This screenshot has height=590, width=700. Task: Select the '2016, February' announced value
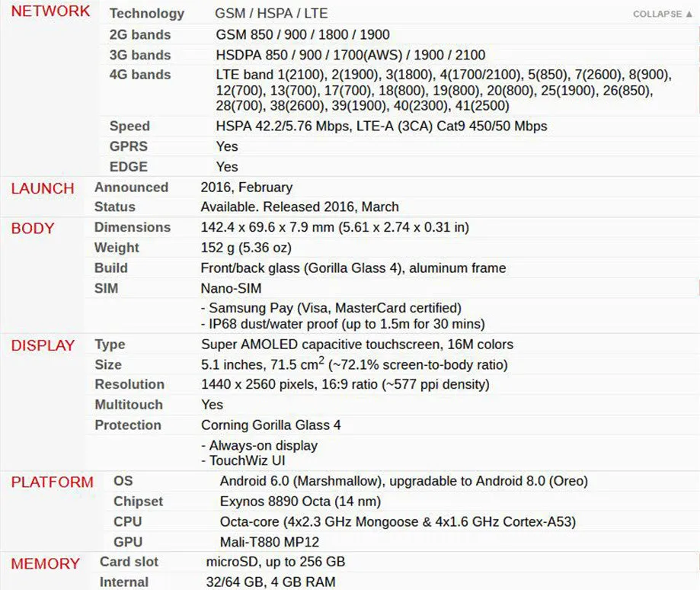tap(247, 188)
